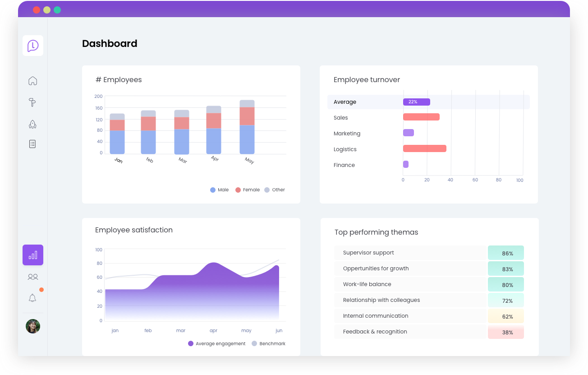The width and height of the screenshot is (588, 375).
Task: Toggle Average engagement legend item
Action: pos(216,343)
